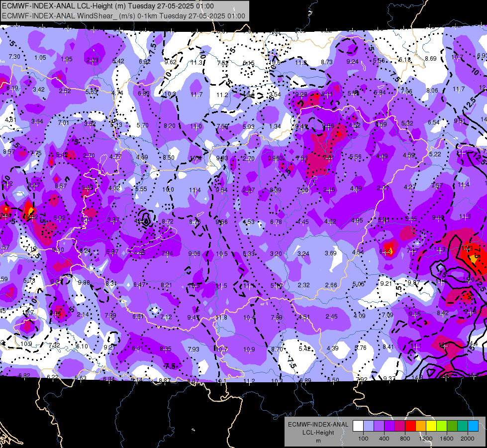This screenshot has width=487, height=448.
Task: Click the magenta legend swatch
Action: pyautogui.click(x=400, y=426)
